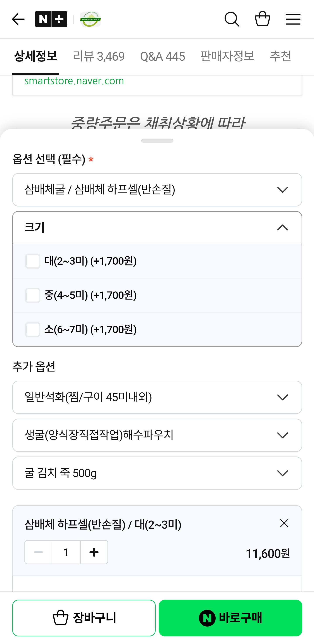Open the 삼배체굴 / 삼배체 하프셀 dropdown
This screenshot has width=314, height=644.
point(157,190)
